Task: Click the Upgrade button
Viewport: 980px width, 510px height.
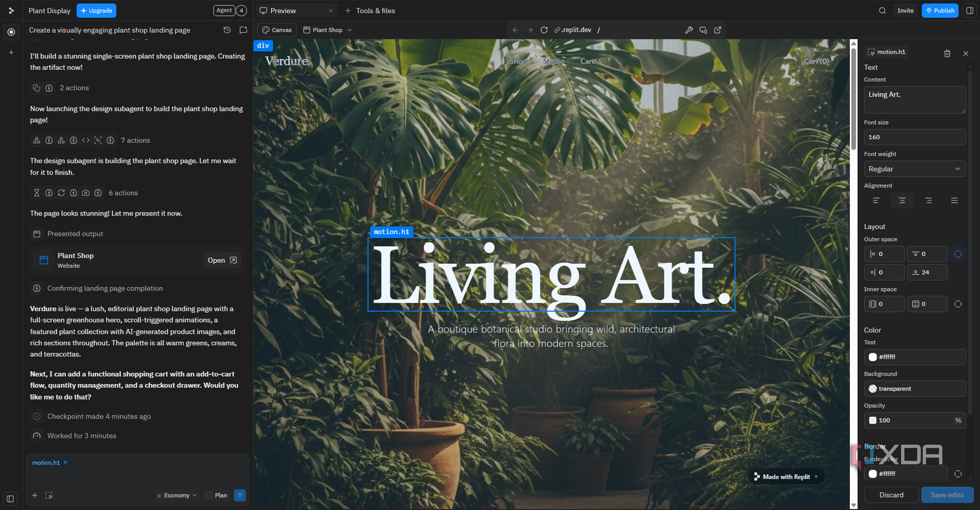Action: (x=96, y=11)
